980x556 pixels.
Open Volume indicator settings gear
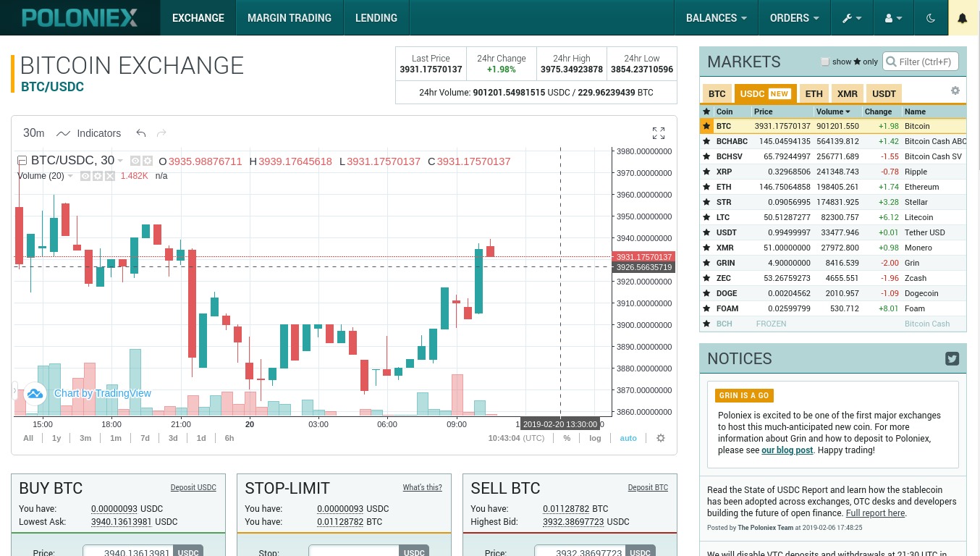(98, 176)
